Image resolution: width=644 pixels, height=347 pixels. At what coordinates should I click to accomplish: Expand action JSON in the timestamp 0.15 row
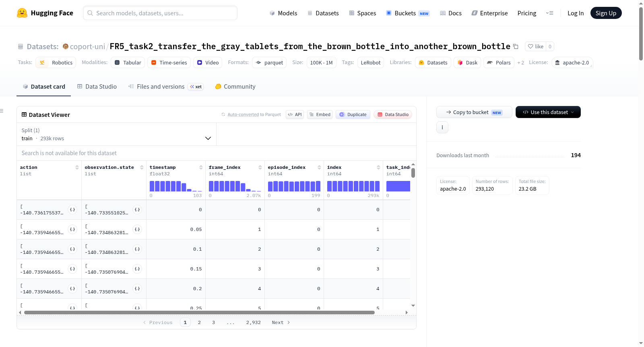click(72, 269)
